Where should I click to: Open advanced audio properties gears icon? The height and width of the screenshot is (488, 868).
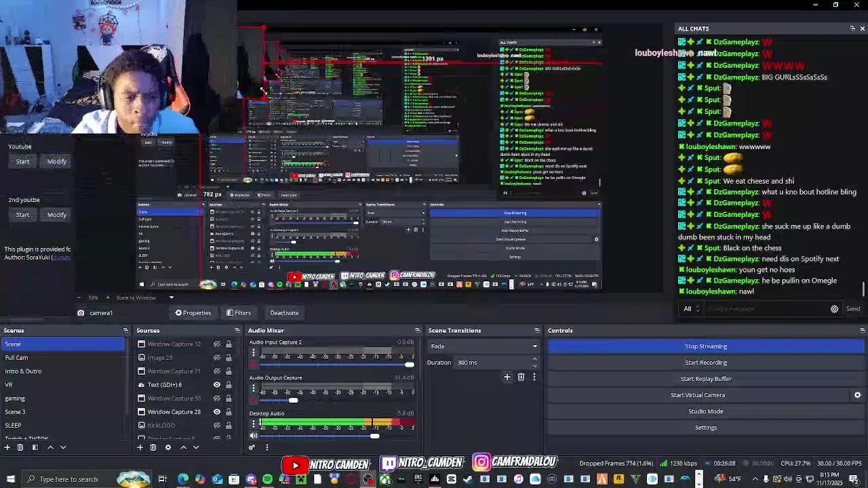point(252,447)
